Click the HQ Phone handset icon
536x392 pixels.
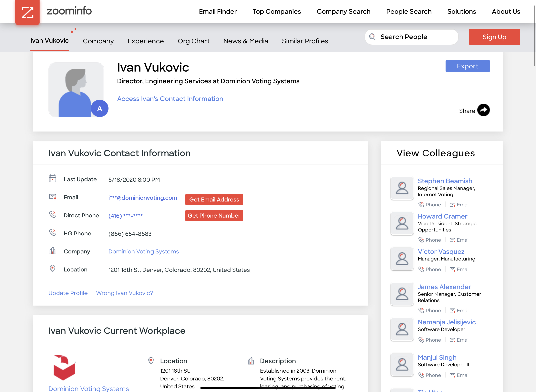click(53, 232)
